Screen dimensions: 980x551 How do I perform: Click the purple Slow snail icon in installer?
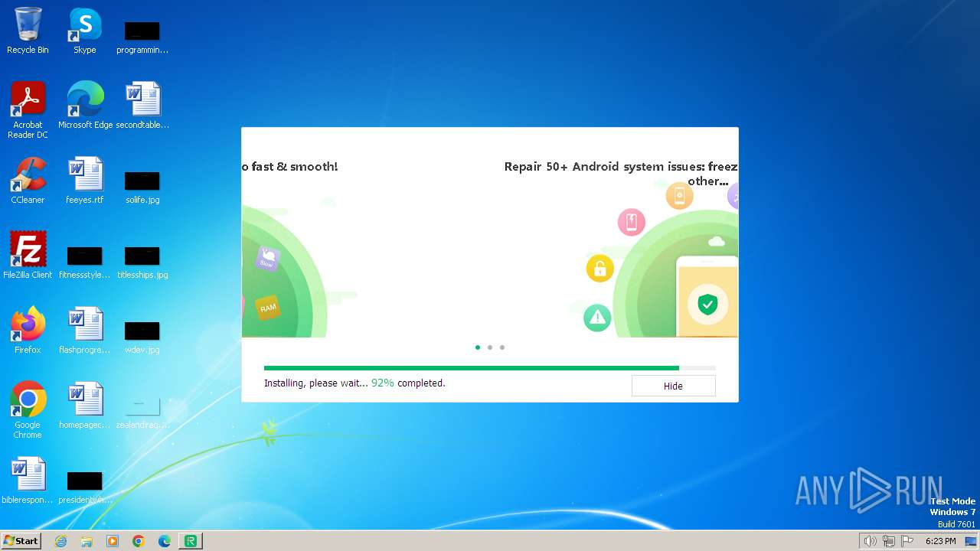coord(267,259)
